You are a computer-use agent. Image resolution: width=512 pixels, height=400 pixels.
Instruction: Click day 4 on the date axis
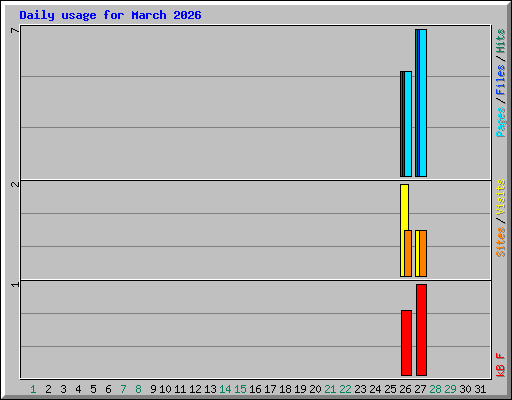(x=78, y=389)
